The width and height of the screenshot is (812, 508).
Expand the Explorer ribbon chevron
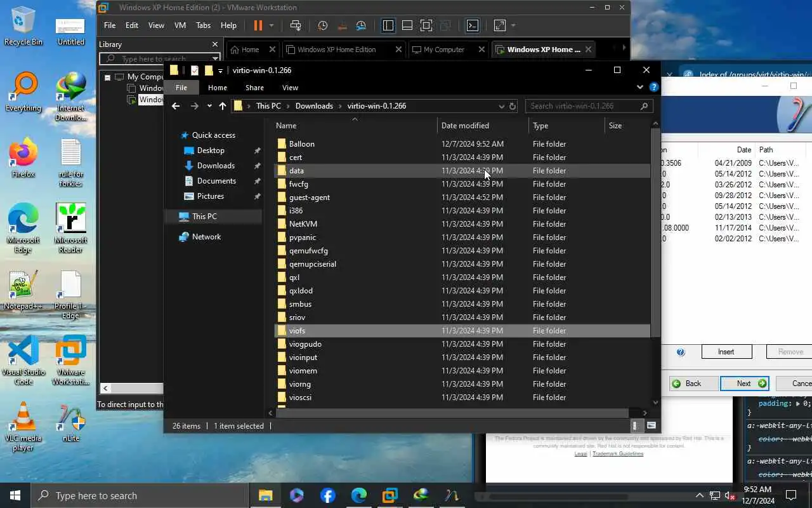[640, 87]
